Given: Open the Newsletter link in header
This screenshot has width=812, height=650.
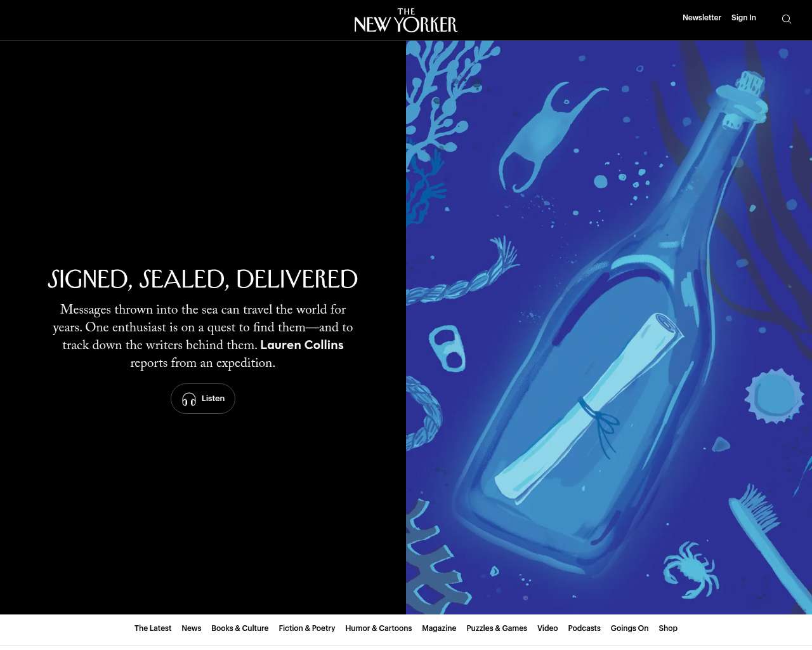Looking at the screenshot, I should 702,18.
